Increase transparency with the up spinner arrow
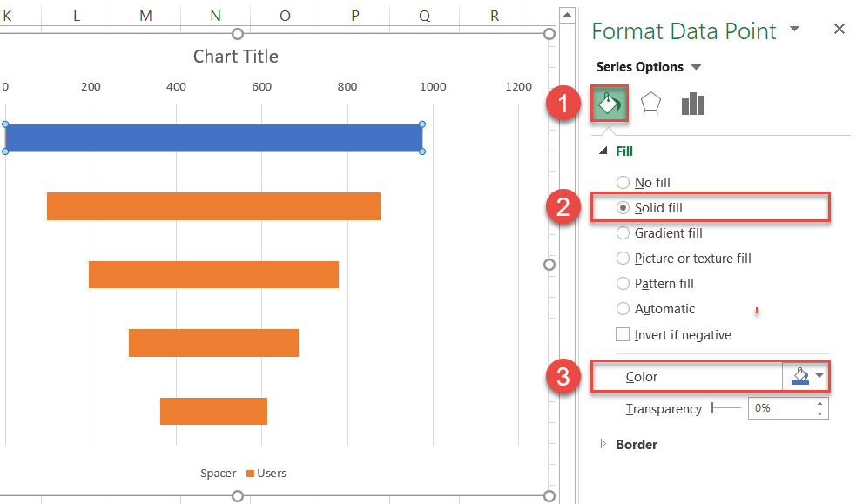The width and height of the screenshot is (856, 504). click(820, 404)
